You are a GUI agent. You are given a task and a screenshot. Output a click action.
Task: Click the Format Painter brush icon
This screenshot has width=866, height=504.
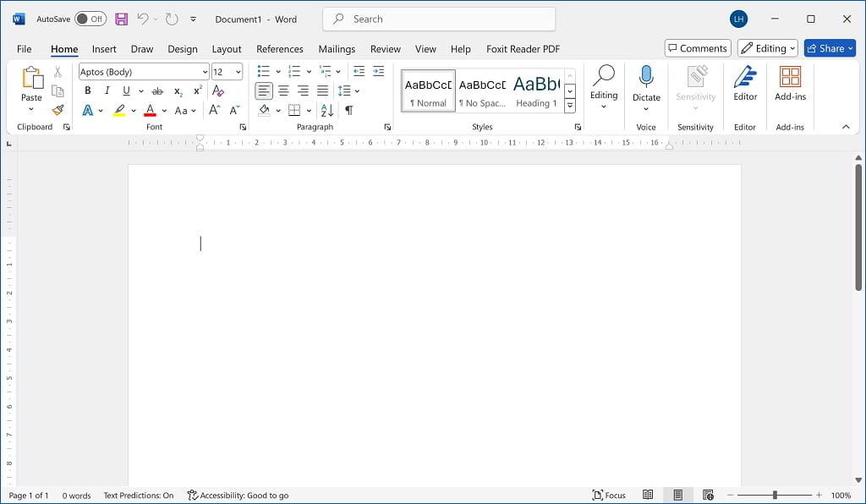pyautogui.click(x=58, y=110)
